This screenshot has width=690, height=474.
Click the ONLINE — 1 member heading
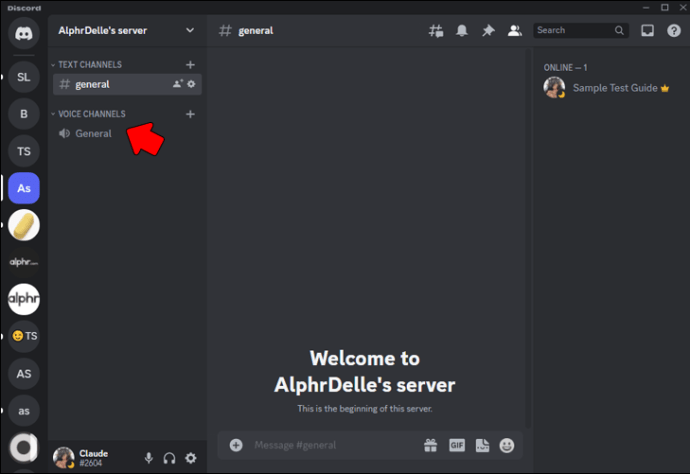coord(565,67)
